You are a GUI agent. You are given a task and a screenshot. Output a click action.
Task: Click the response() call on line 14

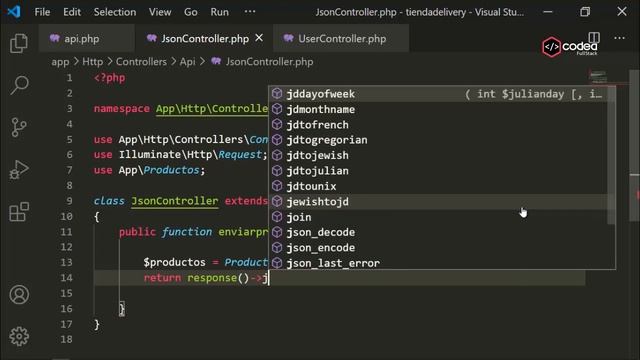click(x=218, y=278)
